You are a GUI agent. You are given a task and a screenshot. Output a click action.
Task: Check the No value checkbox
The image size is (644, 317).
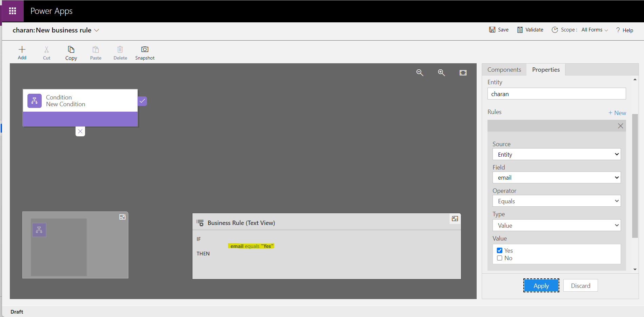(x=500, y=258)
